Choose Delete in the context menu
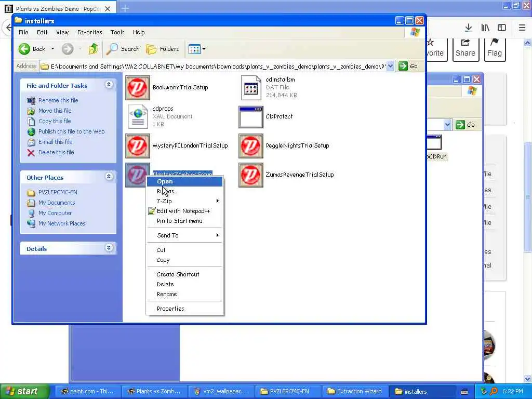Screen dimensions: 532x399 point(184,284)
